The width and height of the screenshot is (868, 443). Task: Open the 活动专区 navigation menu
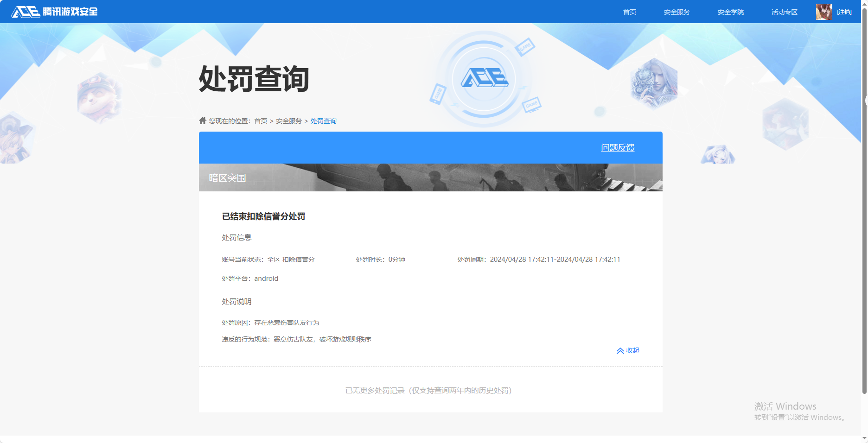click(x=784, y=12)
